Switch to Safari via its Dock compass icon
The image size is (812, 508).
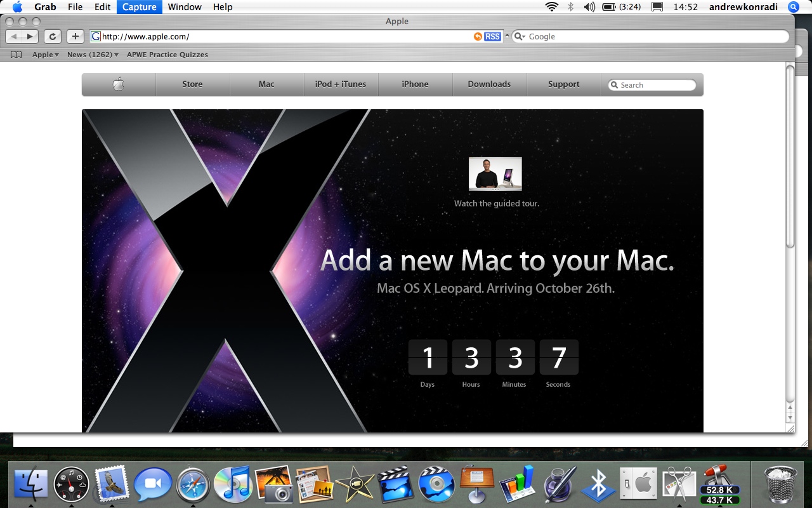pos(193,486)
